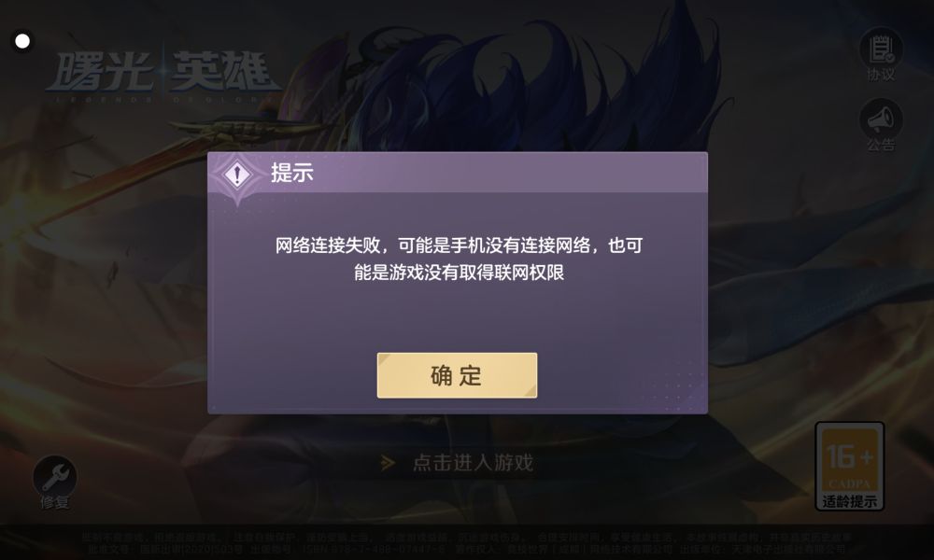934x560 pixels.
Task: Tap the 修复 wrench repair icon
Action: [55, 476]
